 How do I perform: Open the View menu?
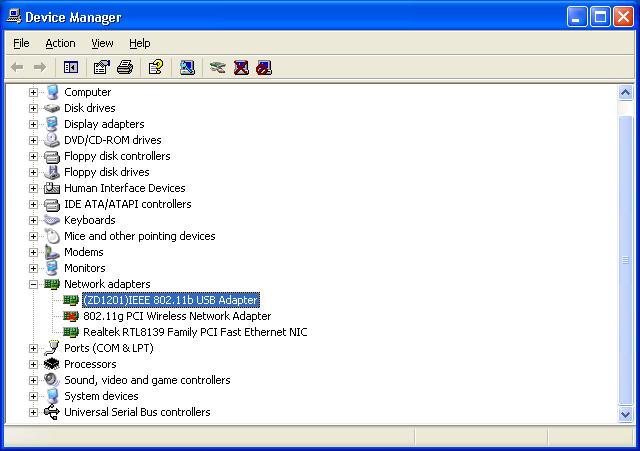(x=102, y=43)
